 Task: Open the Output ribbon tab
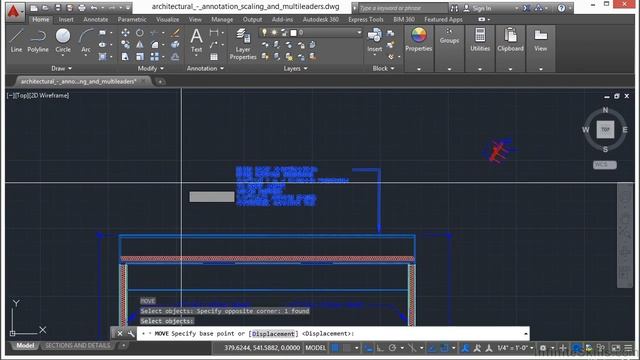[252, 19]
